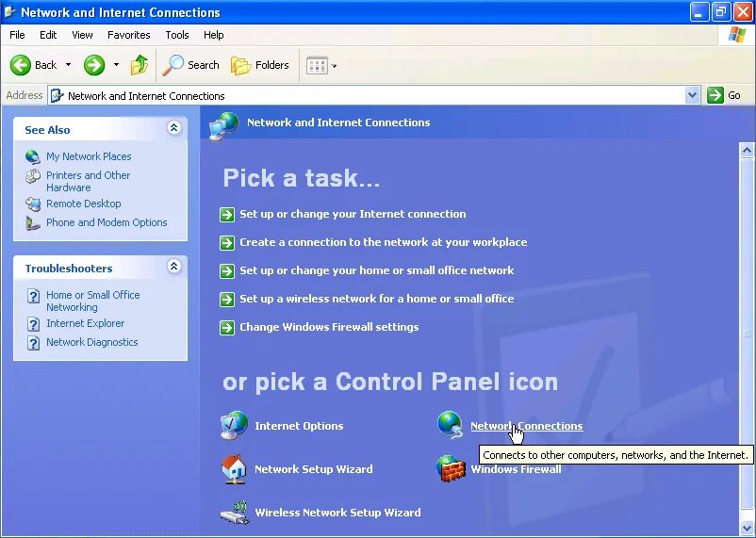The image size is (756, 538).
Task: Open the Address bar dropdown arrow
Action: point(692,95)
